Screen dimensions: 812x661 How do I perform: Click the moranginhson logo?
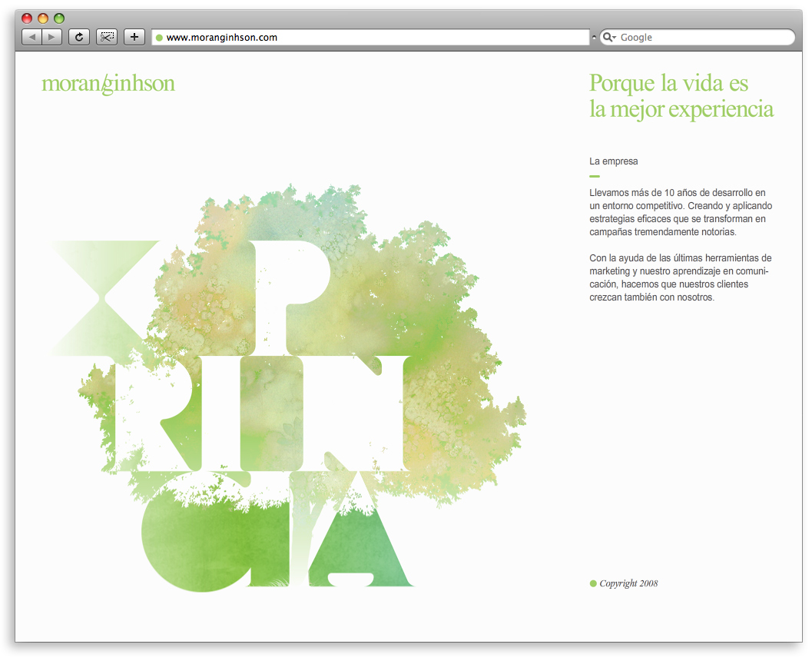[x=108, y=84]
